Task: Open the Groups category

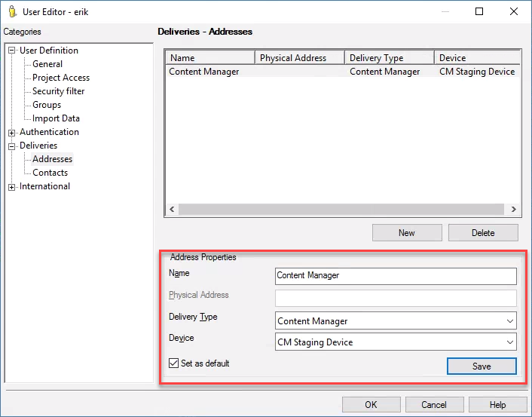Action: pyautogui.click(x=47, y=105)
